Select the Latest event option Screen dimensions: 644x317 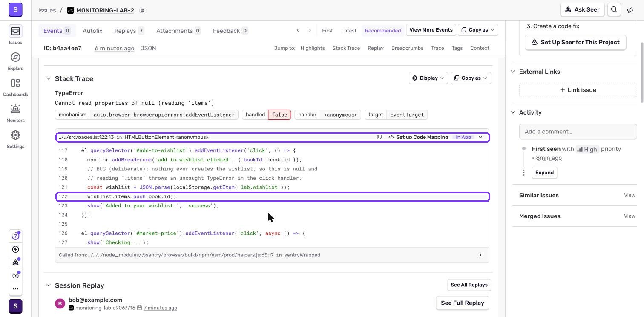point(349,30)
